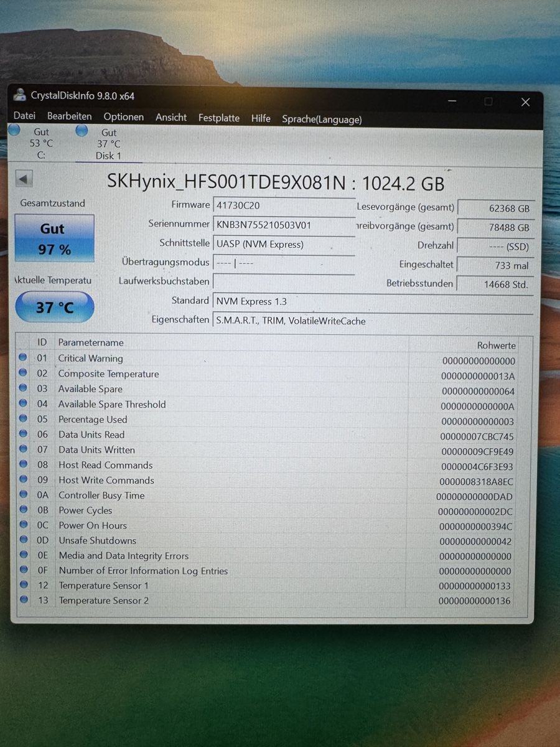
Task: Click the previous disk arrow button
Action: tap(24, 179)
